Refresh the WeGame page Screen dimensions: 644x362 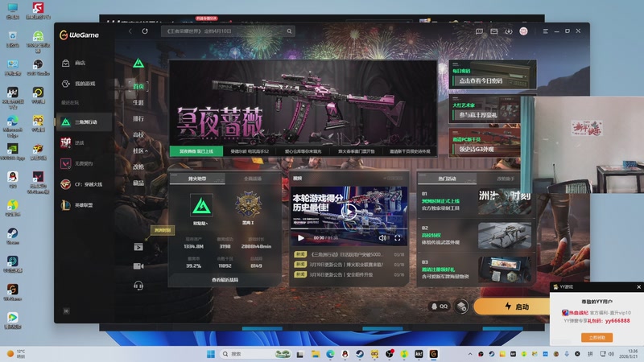[145, 31]
